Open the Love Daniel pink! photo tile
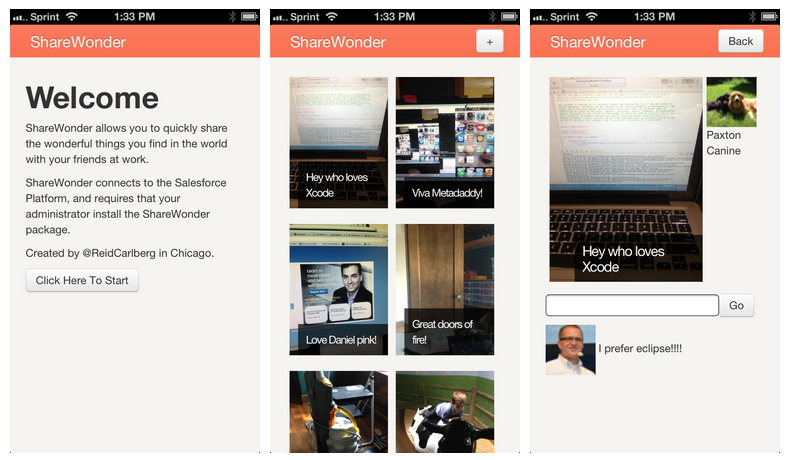This screenshot has width=790, height=460. [x=339, y=289]
